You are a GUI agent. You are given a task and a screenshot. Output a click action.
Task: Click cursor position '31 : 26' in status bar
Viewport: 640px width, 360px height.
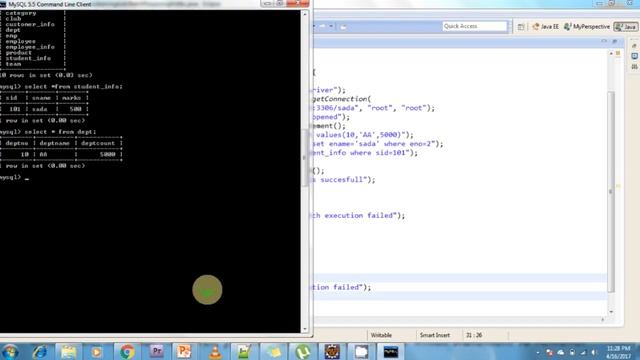[x=474, y=335]
